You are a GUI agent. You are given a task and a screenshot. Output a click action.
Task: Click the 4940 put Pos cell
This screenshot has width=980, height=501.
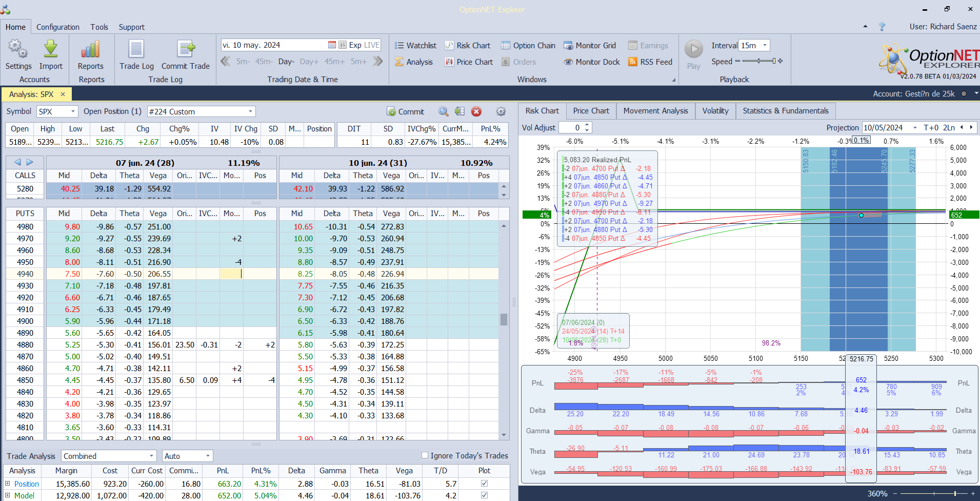tap(260, 274)
